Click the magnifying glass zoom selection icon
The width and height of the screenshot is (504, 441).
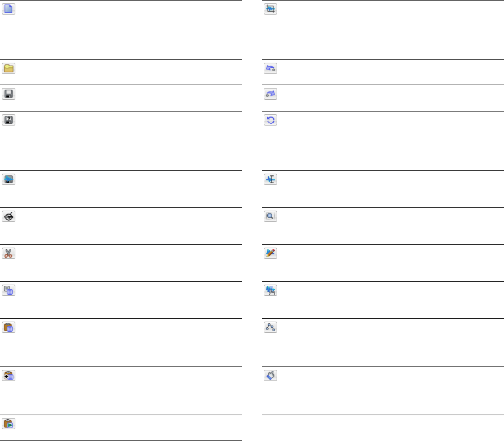pyautogui.click(x=271, y=216)
